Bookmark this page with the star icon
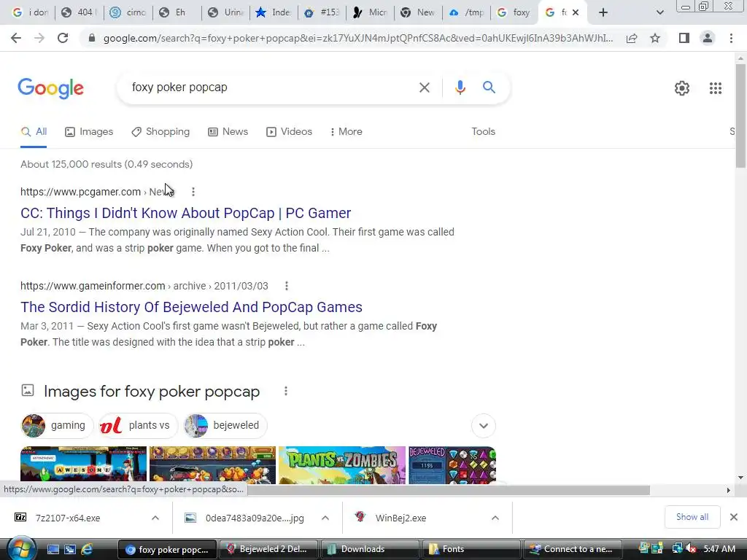This screenshot has height=560, width=747. click(x=655, y=38)
